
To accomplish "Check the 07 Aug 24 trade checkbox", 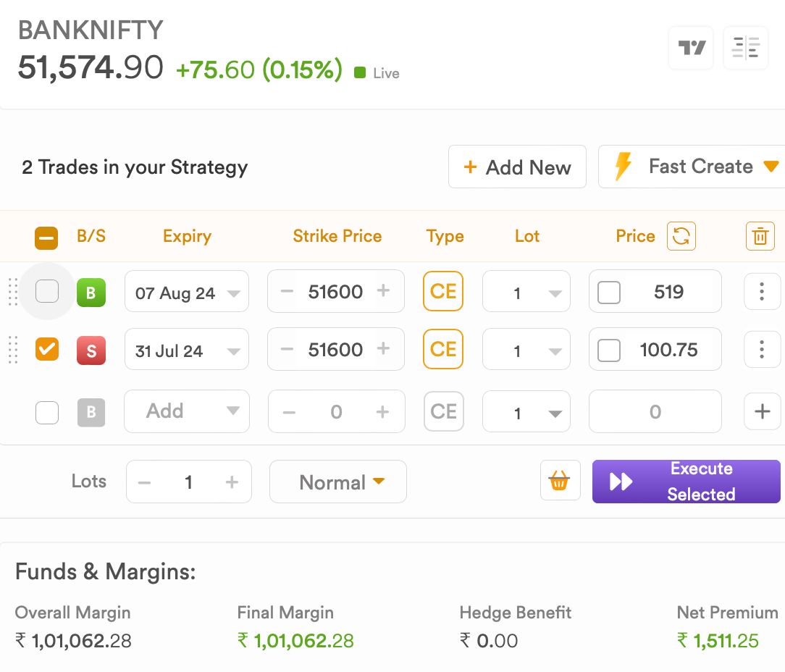I will click(47, 291).
